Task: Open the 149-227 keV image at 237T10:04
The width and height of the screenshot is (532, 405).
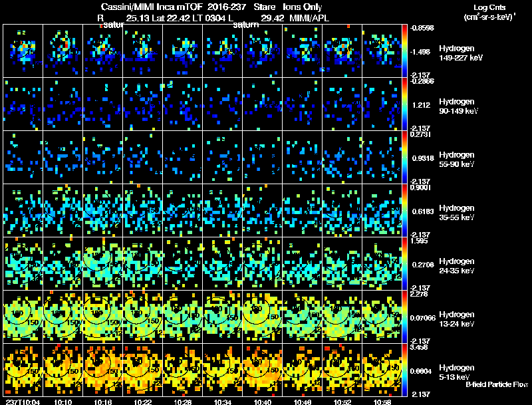Action: (23, 51)
